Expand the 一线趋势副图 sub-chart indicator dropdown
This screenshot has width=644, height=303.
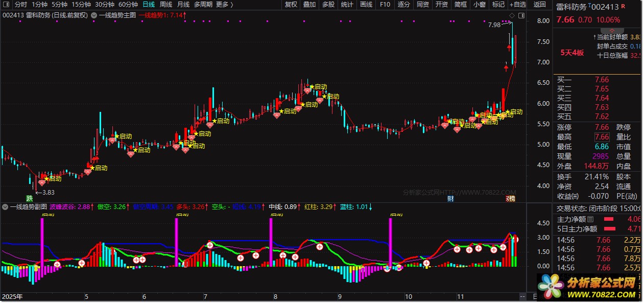(x=5, y=207)
